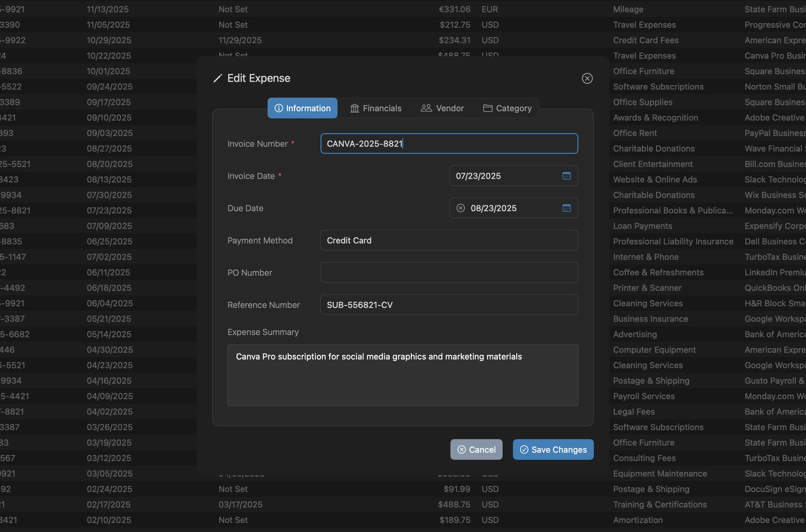The height and width of the screenshot is (532, 806).
Task: Click the pencil icon beside Edit Expense
Action: pyautogui.click(x=218, y=78)
